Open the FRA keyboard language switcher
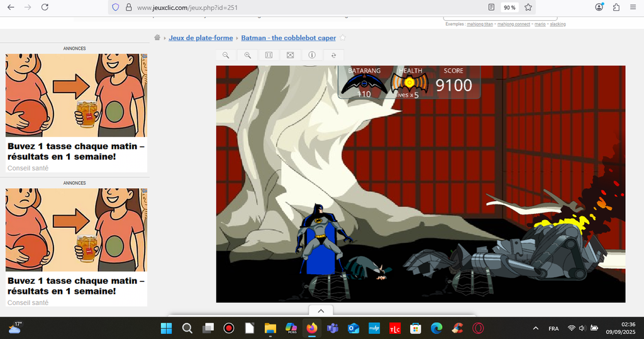The height and width of the screenshot is (339, 644). click(x=553, y=328)
